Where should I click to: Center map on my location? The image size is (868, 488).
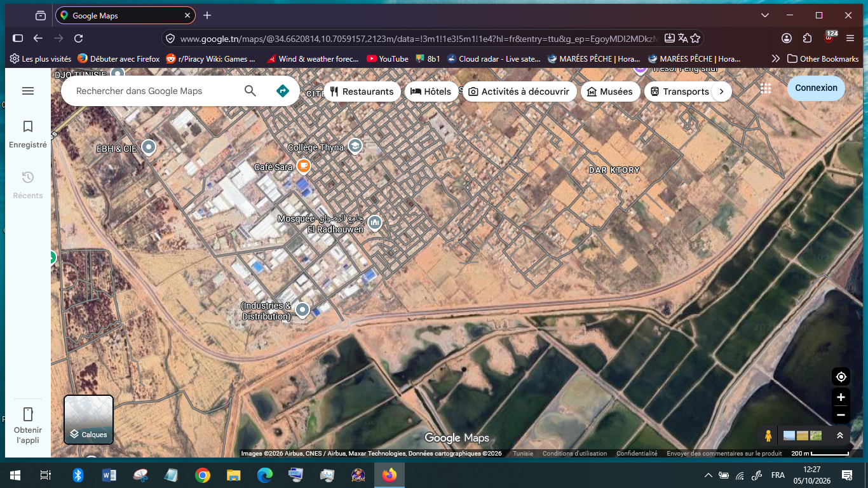pyautogui.click(x=841, y=377)
